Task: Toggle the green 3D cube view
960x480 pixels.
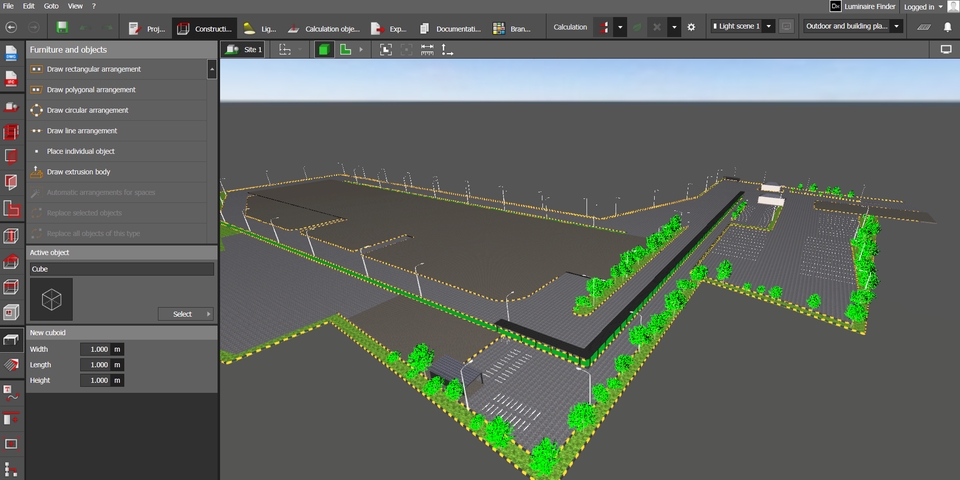Action: pyautogui.click(x=324, y=49)
